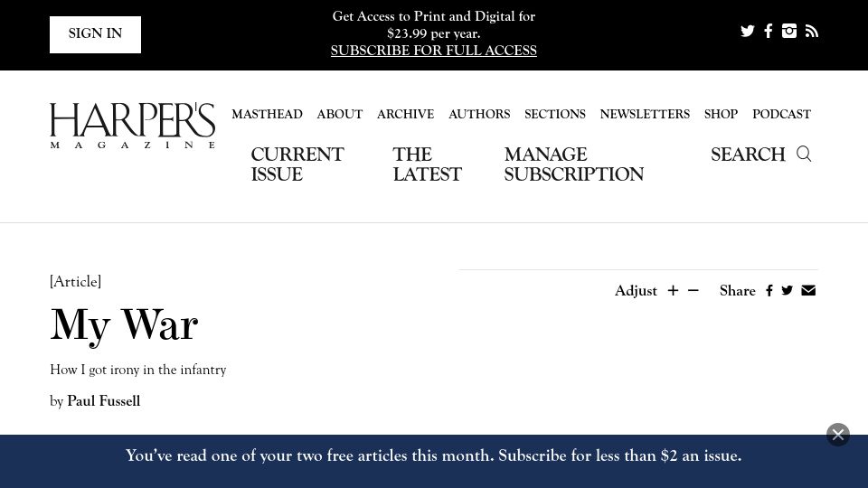Open Harper's Facebook page in header
The width and height of the screenshot is (868, 488).
point(769,31)
